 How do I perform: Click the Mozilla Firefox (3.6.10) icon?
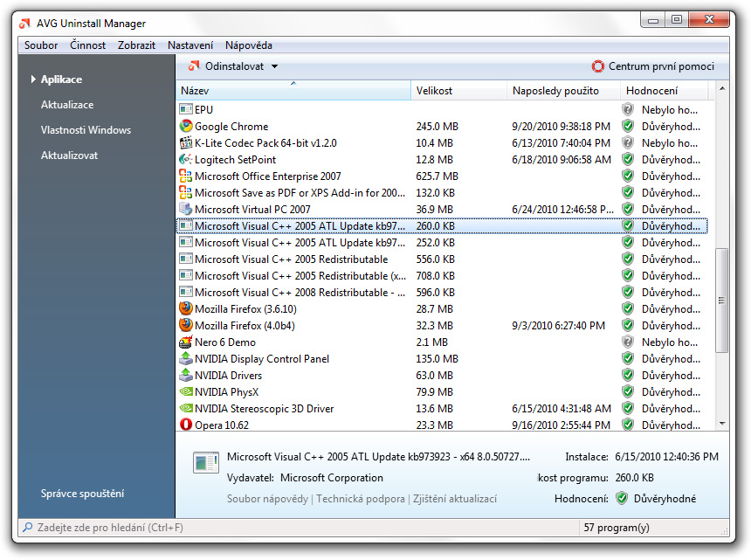(186, 308)
